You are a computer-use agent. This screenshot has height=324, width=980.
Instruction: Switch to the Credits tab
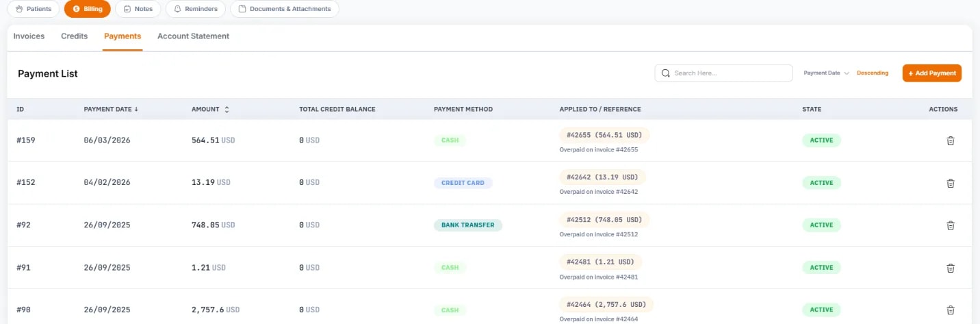click(x=75, y=36)
